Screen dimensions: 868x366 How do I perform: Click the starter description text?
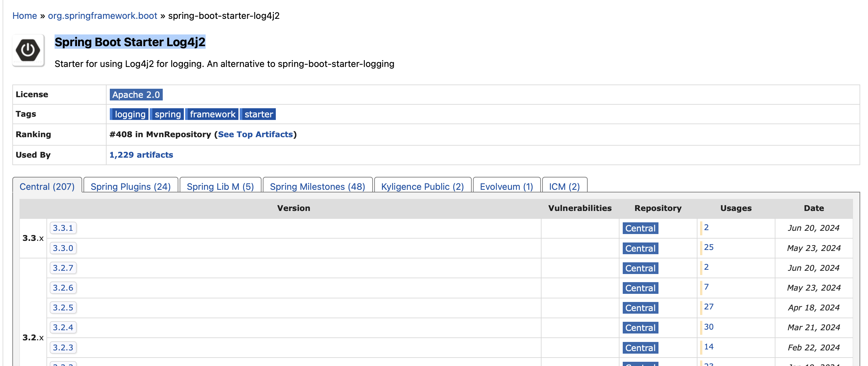click(x=224, y=64)
